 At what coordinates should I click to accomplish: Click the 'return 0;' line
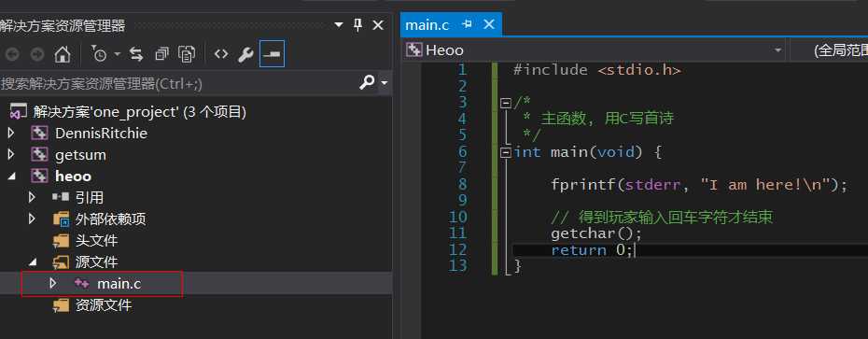[592, 250]
